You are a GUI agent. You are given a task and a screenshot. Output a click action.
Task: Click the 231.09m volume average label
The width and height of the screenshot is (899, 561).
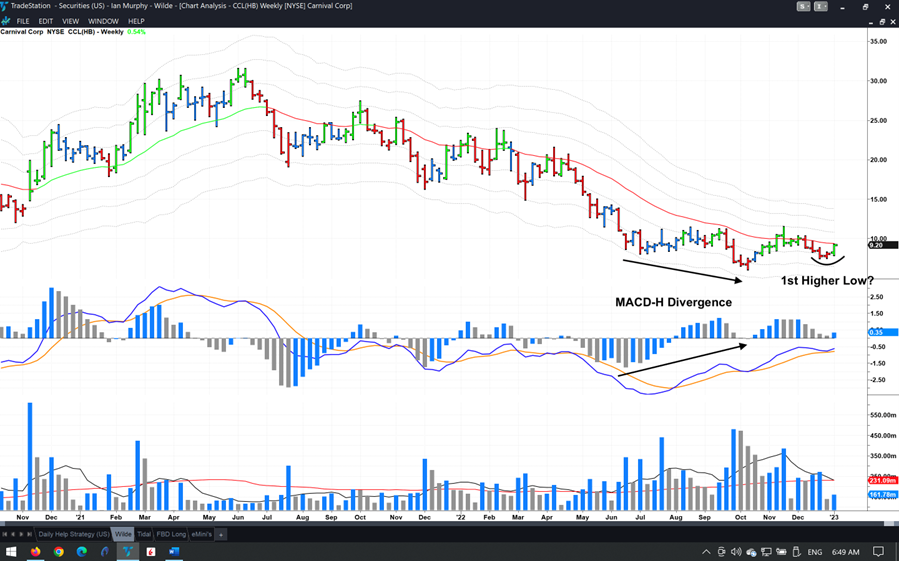(883, 480)
